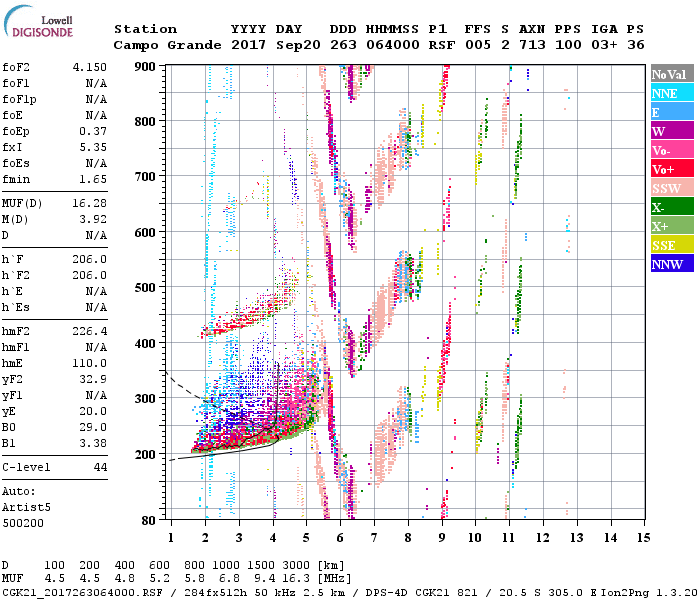Select the MUF(D) parameter row

pos(55,202)
